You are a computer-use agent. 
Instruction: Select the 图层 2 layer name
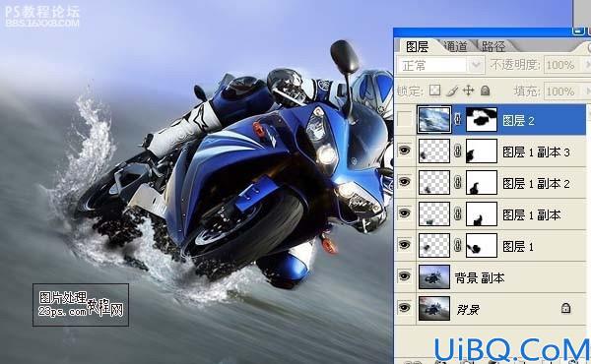519,120
